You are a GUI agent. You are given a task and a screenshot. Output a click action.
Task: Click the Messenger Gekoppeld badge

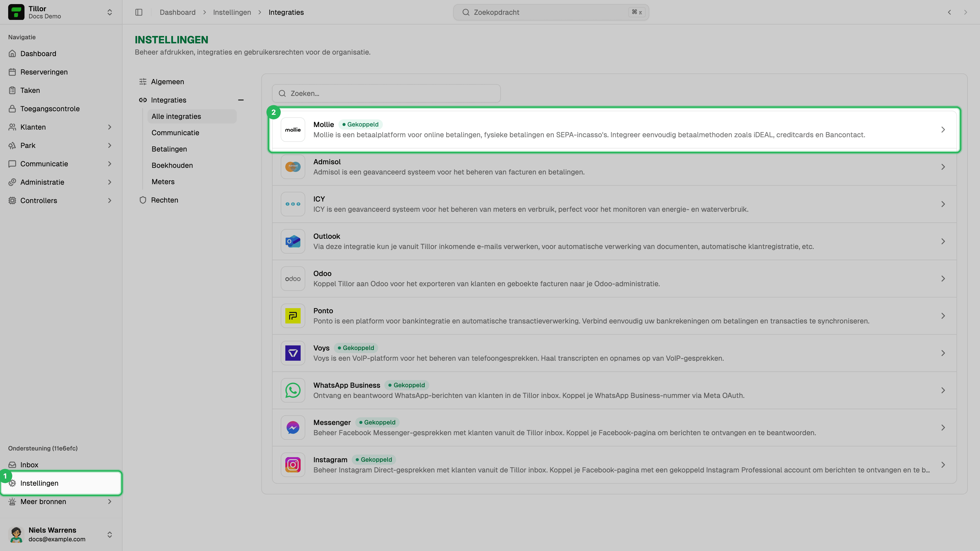click(377, 422)
